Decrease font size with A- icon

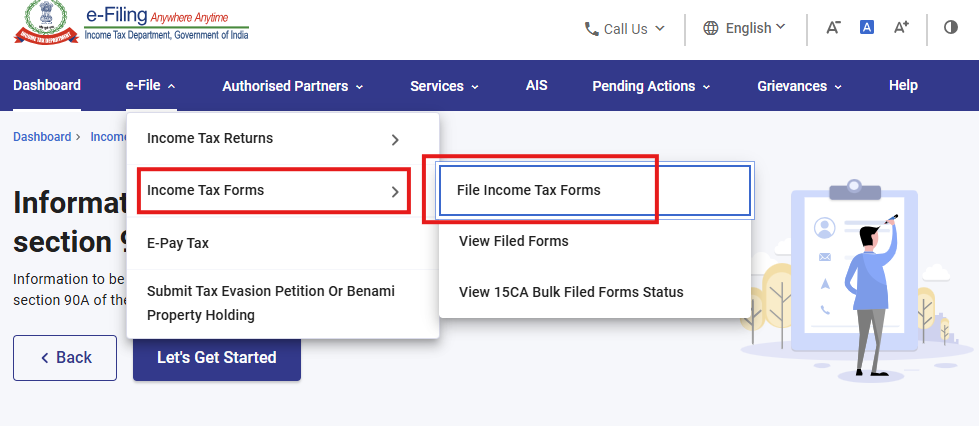point(833,27)
